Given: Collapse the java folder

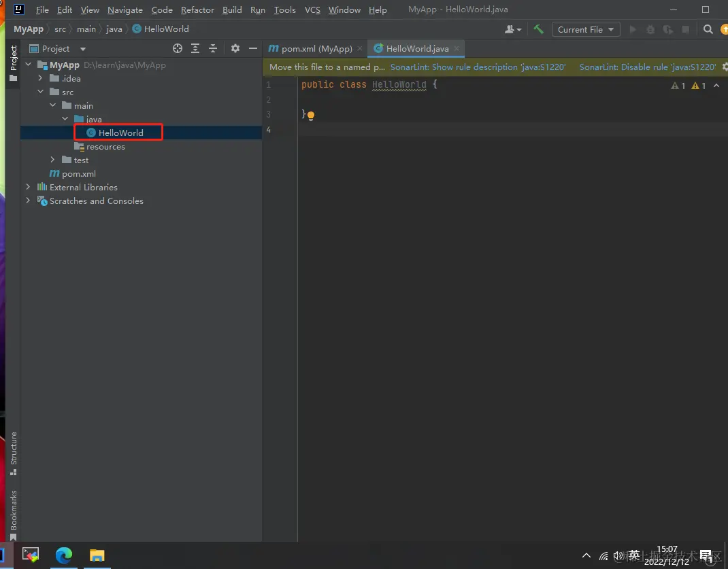Looking at the screenshot, I should click(65, 119).
